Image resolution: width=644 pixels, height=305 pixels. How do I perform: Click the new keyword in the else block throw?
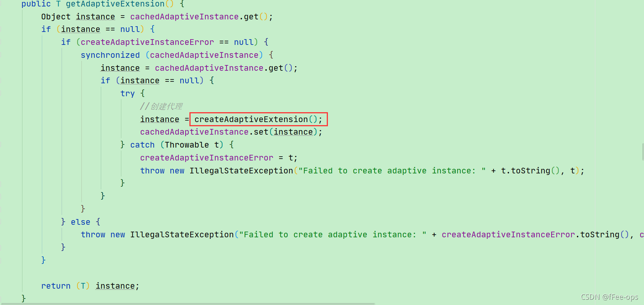point(118,235)
